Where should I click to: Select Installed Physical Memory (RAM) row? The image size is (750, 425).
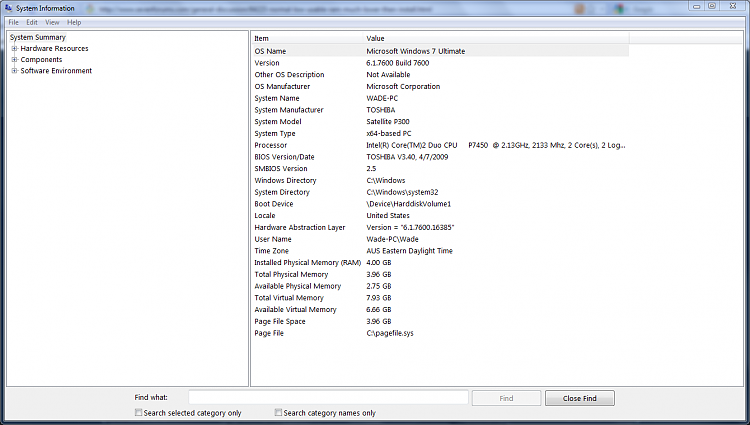coord(441,262)
